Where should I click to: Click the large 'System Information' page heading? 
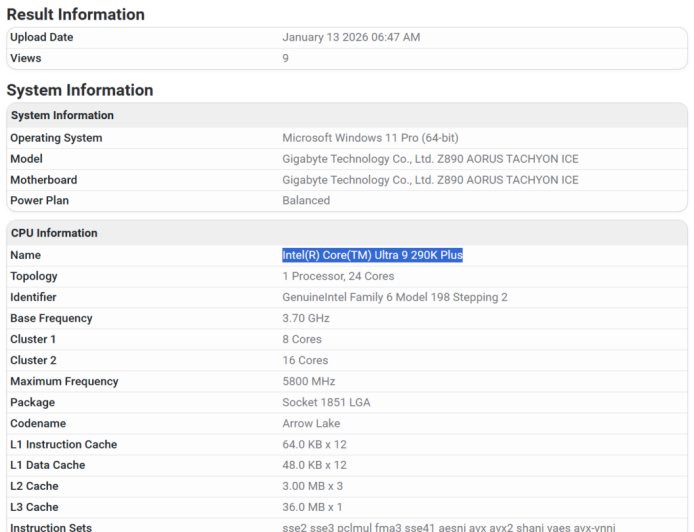[80, 90]
